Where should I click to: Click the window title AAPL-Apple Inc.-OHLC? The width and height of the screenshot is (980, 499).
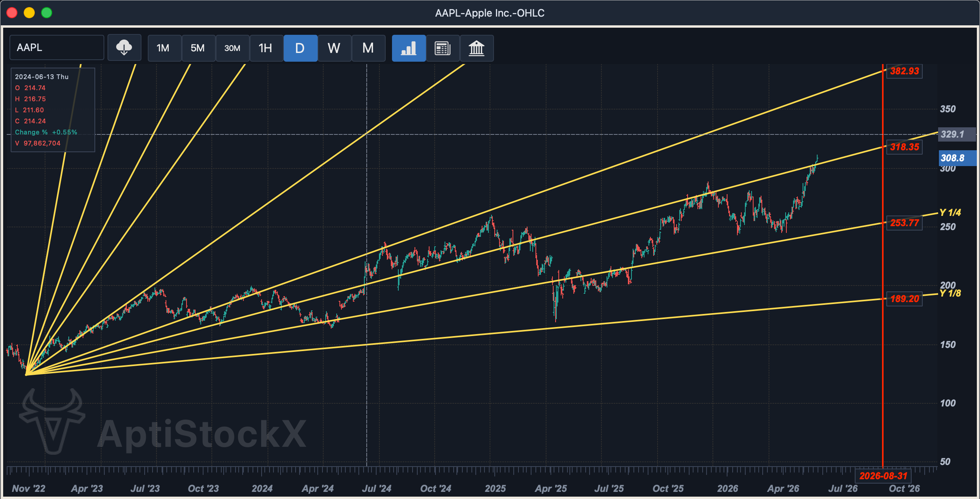pos(490,13)
